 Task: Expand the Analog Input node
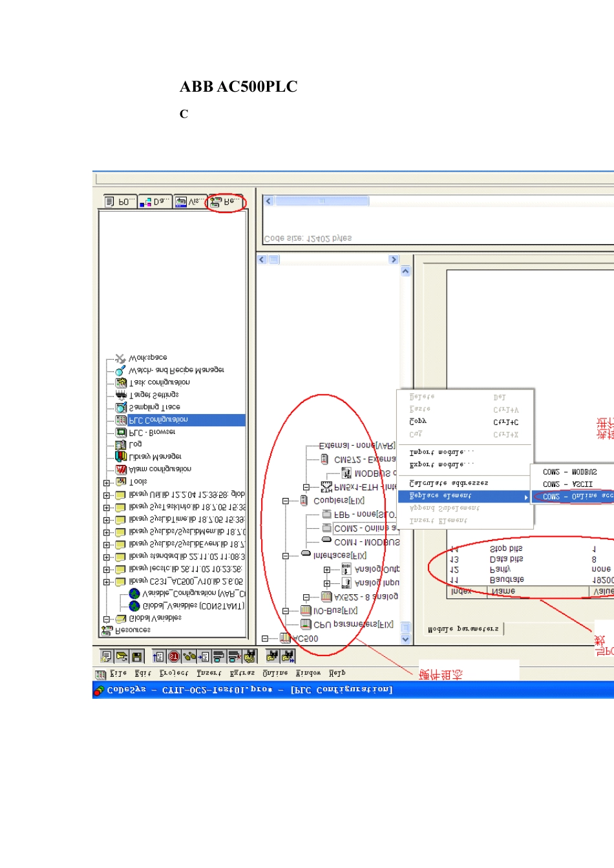tap(327, 583)
